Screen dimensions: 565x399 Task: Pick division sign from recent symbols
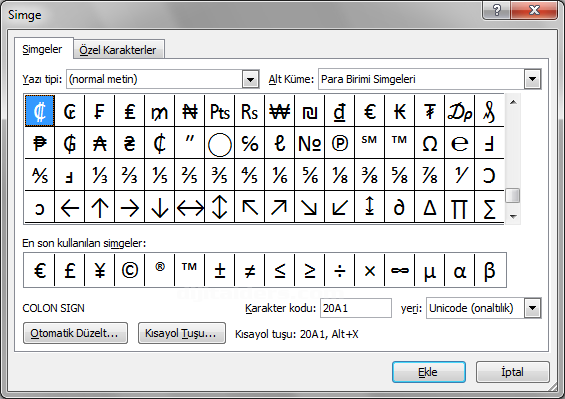(339, 270)
